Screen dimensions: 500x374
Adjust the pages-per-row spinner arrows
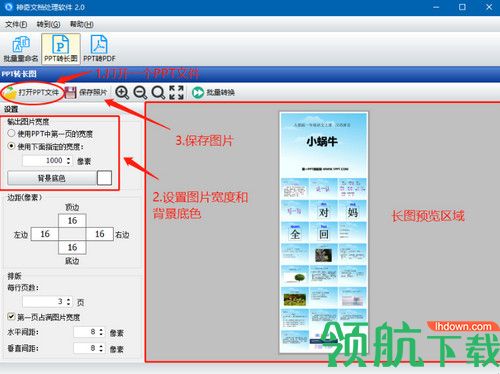(x=68, y=302)
